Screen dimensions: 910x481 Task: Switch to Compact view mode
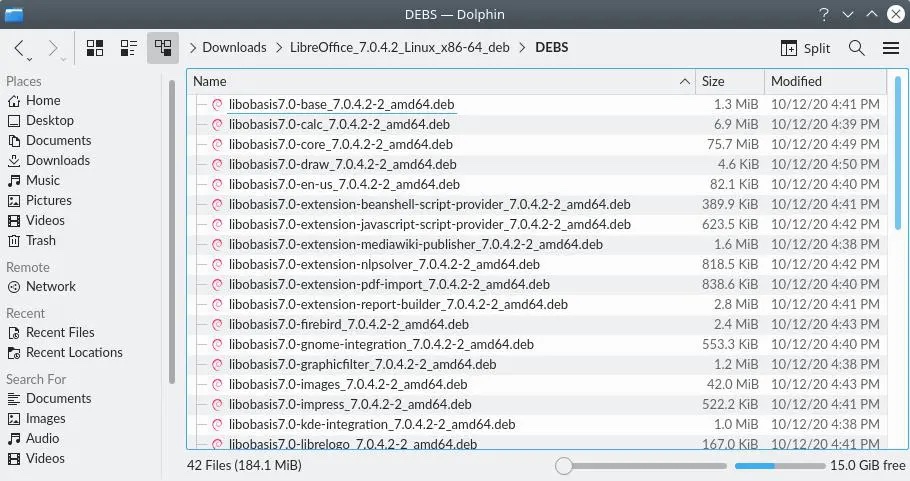click(x=128, y=48)
